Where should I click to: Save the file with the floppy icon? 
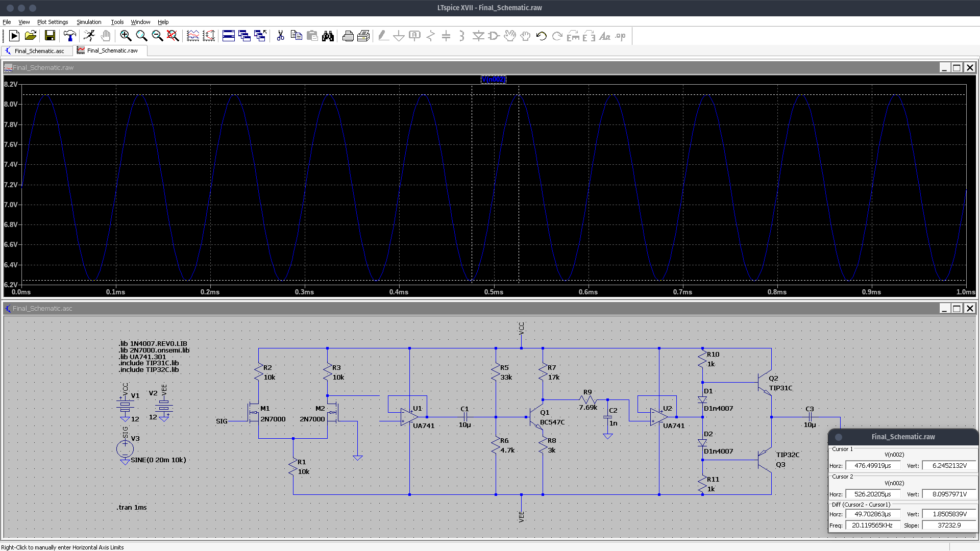click(50, 36)
